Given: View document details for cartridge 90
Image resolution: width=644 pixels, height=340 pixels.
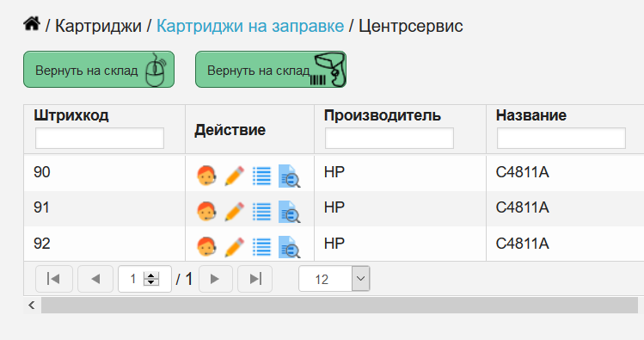Looking at the screenshot, I should click(289, 176).
